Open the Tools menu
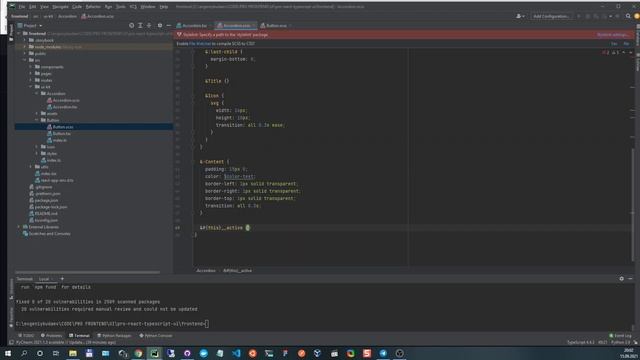The image size is (640, 360). tap(121, 7)
